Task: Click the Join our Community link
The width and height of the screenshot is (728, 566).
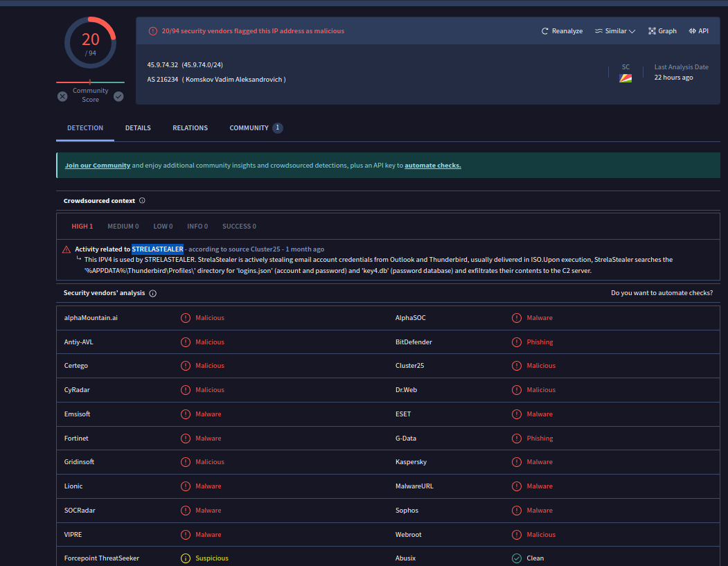Action: coord(98,166)
